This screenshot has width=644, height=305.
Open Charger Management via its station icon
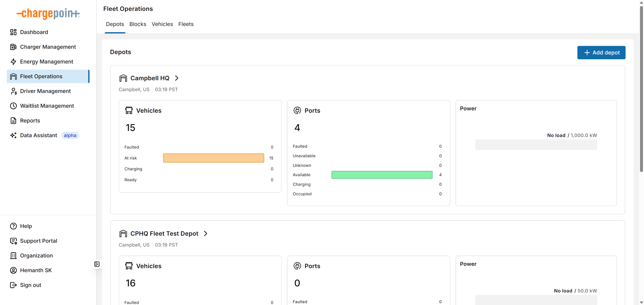click(x=13, y=47)
